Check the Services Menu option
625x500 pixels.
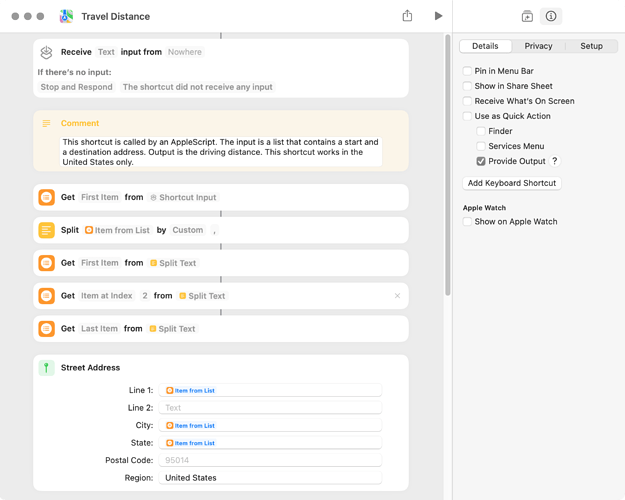[x=481, y=146]
